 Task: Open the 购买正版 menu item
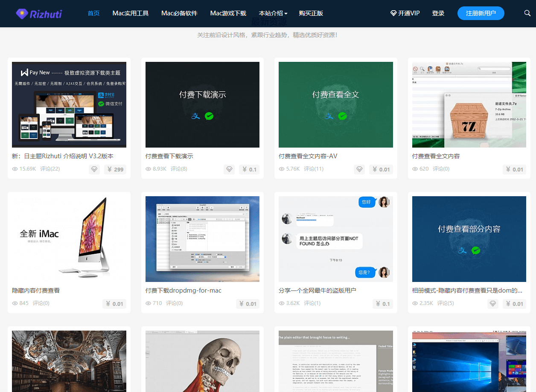point(311,13)
